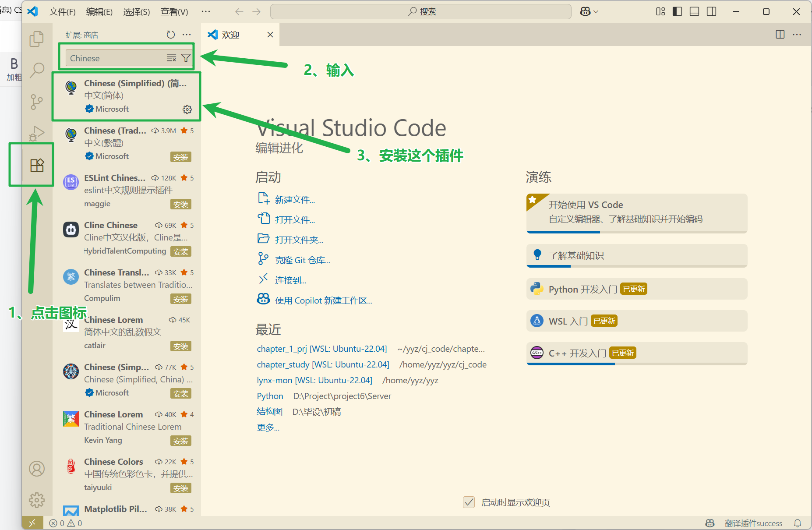Open recent lynx-mon WSL workspace

314,381
